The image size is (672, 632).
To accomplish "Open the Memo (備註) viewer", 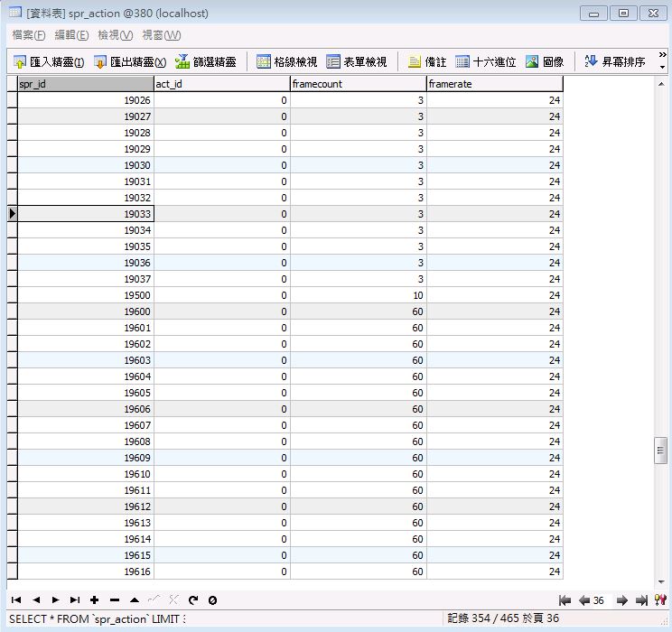I will click(x=427, y=62).
